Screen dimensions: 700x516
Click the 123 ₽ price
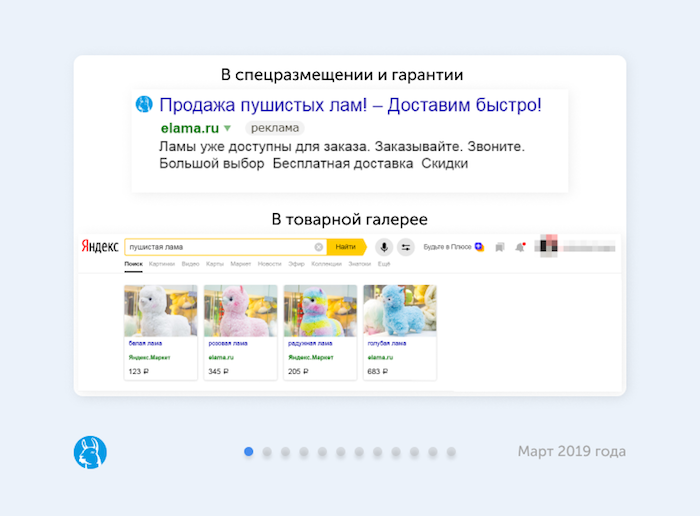139,371
